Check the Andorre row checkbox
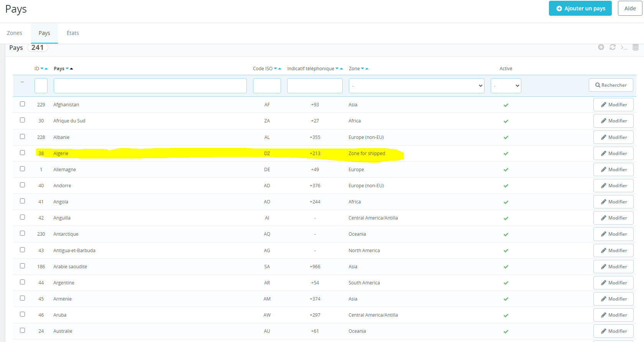 tap(22, 185)
